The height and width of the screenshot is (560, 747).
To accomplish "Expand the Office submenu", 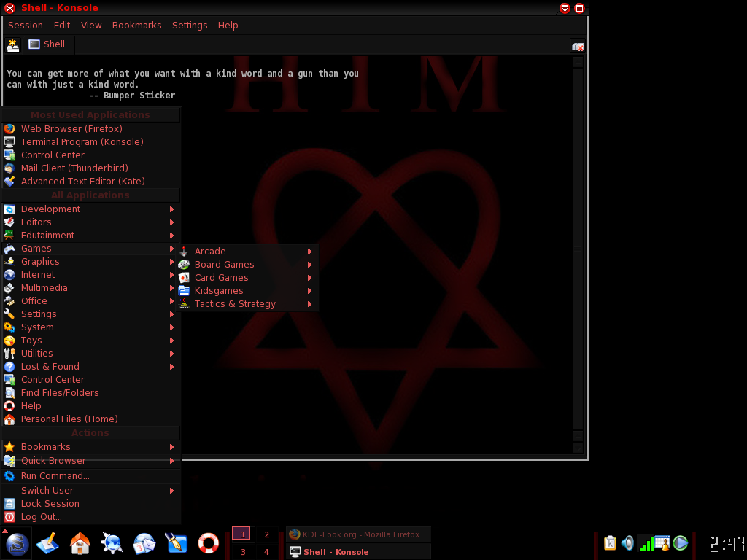I will pos(90,301).
